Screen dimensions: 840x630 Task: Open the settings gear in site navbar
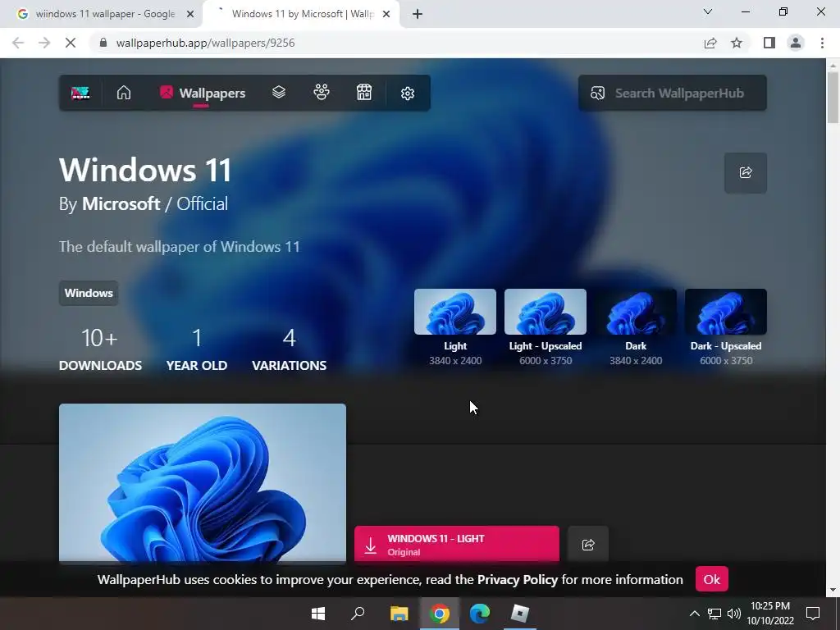tap(408, 94)
